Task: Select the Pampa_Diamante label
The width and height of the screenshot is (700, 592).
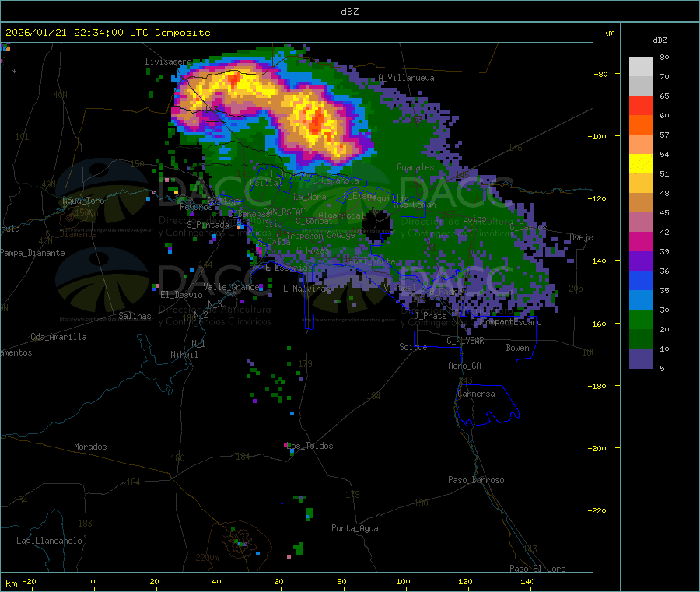Action: [32, 253]
